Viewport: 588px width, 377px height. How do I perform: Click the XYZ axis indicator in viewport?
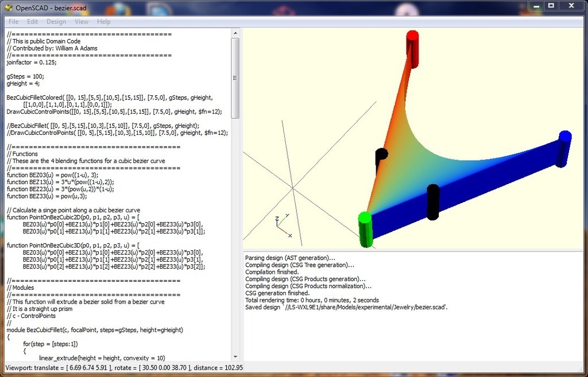point(283,225)
